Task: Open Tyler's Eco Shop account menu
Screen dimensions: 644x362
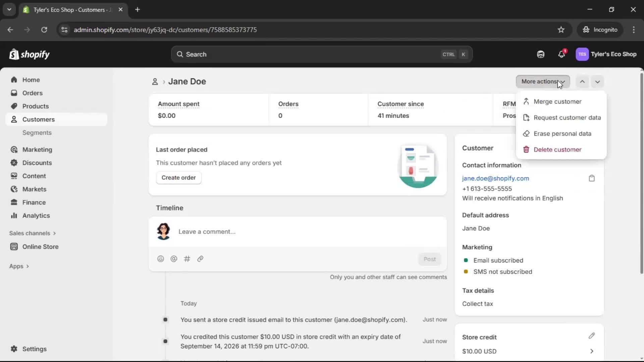Action: pyautogui.click(x=606, y=54)
